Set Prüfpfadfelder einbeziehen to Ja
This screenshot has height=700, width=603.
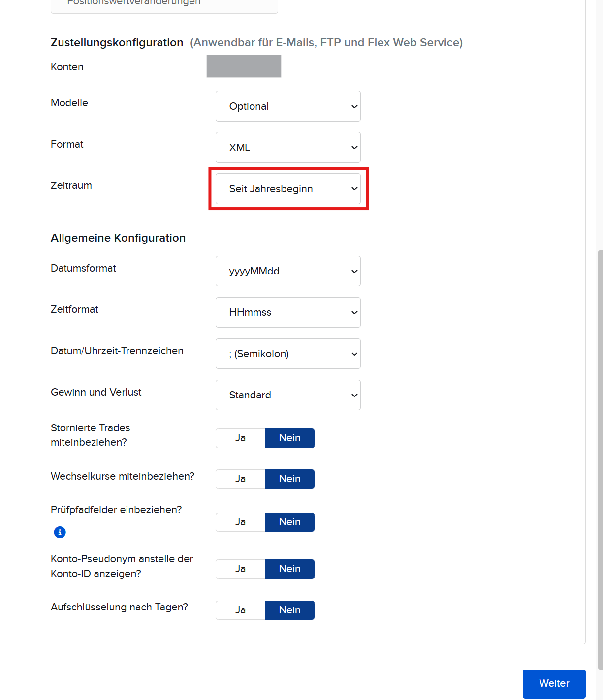[x=240, y=522]
